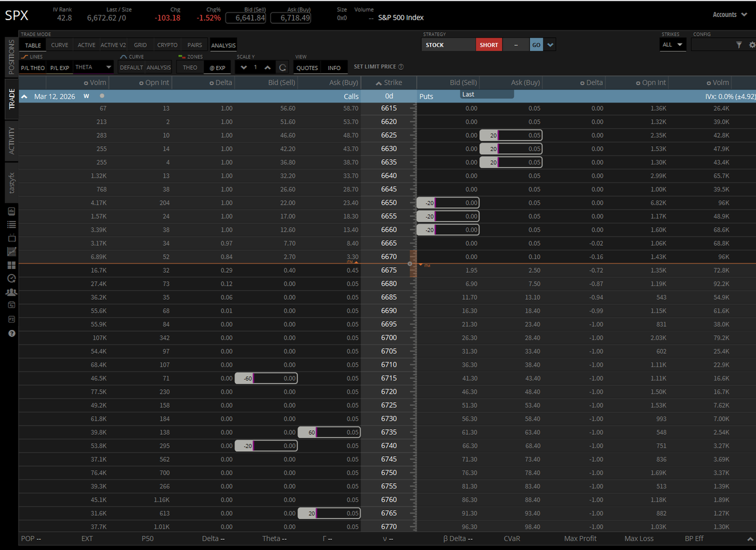Open the TV live video icon in sidebar
The width and height of the screenshot is (756, 550).
point(11,238)
